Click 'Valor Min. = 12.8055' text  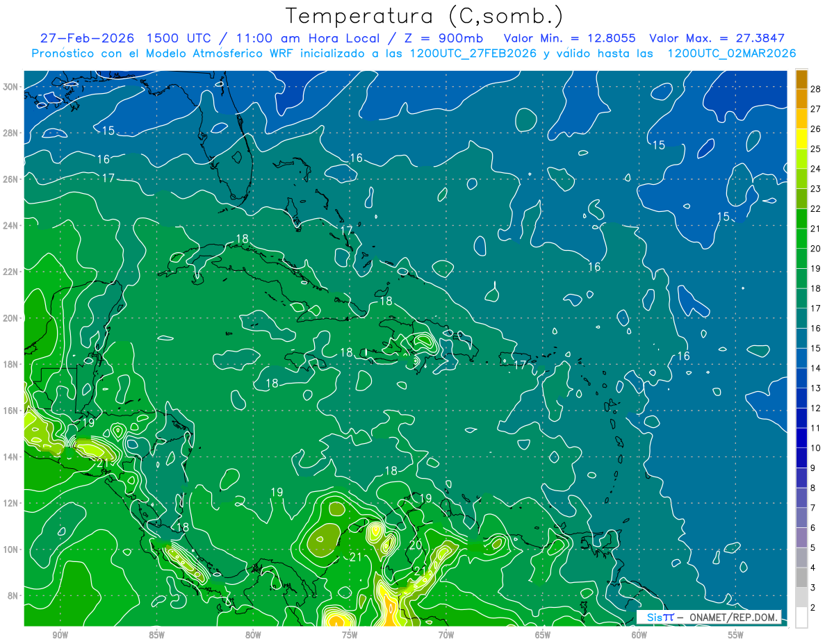569,38
